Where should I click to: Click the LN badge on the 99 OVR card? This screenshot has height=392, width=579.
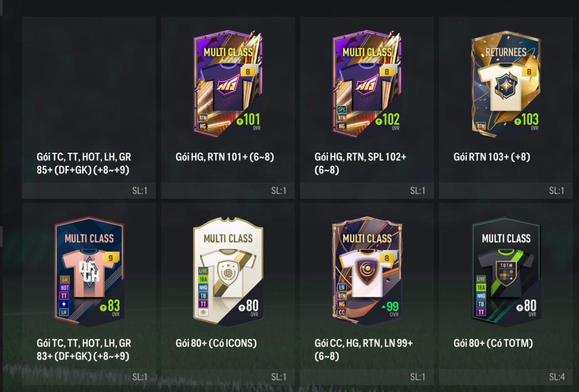[x=342, y=287]
